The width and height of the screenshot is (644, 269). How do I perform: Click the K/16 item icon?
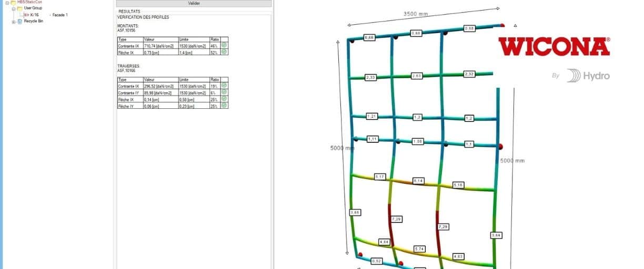pos(26,15)
